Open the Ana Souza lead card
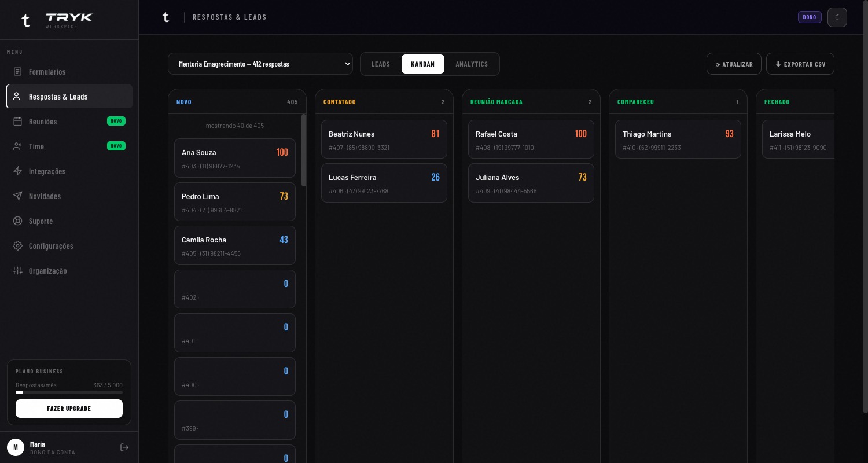The image size is (868, 463). tap(235, 158)
